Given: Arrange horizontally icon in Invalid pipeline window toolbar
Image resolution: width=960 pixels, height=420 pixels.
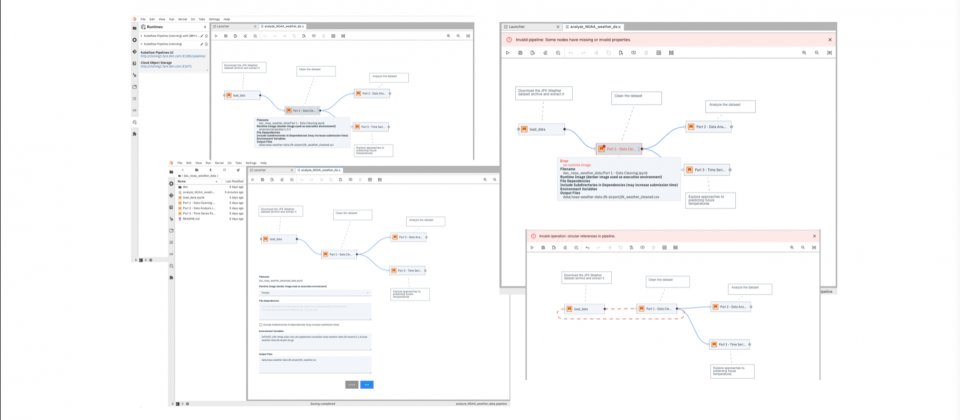Looking at the screenshot, I should pos(659,53).
